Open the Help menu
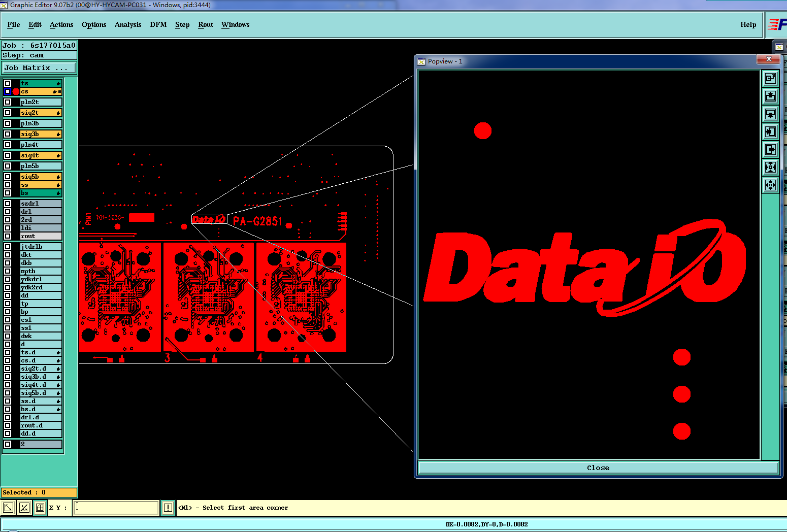 click(x=748, y=24)
